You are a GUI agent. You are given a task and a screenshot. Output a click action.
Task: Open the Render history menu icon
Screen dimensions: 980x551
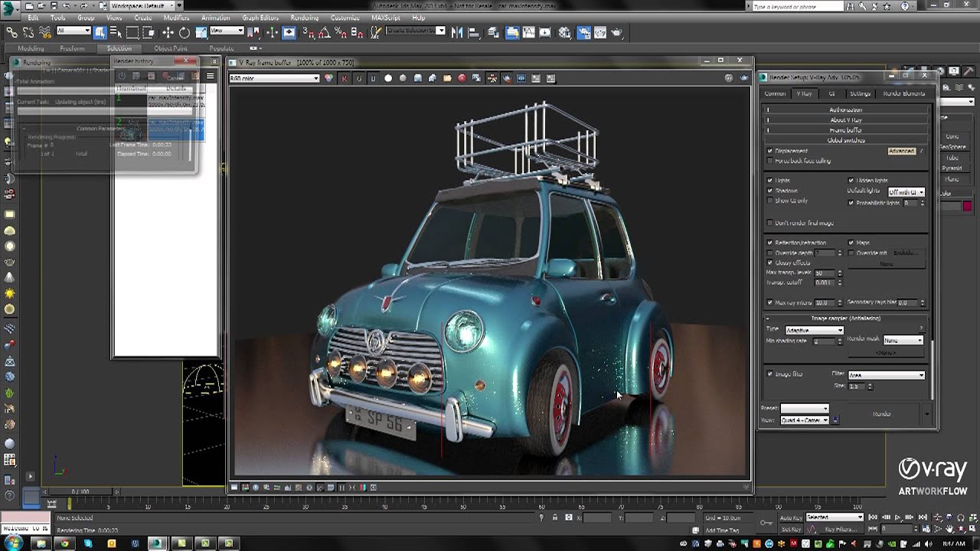(x=210, y=76)
